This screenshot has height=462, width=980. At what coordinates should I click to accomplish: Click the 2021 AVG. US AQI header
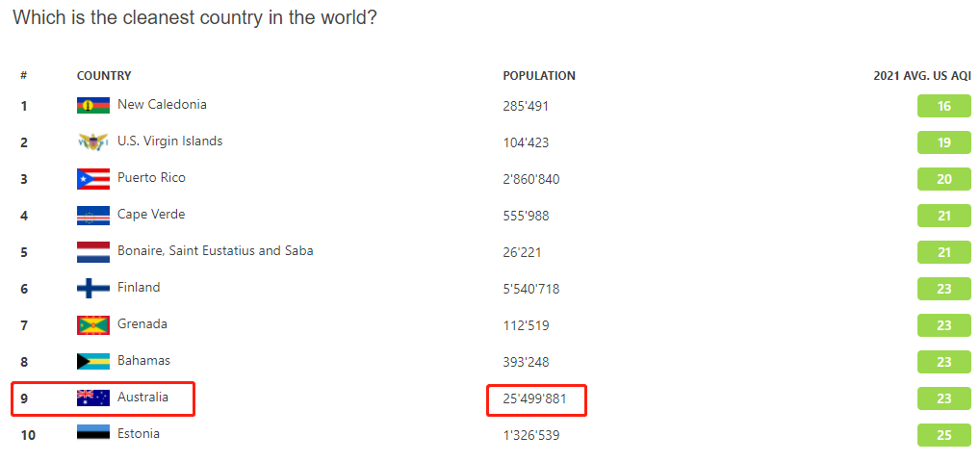pos(922,76)
